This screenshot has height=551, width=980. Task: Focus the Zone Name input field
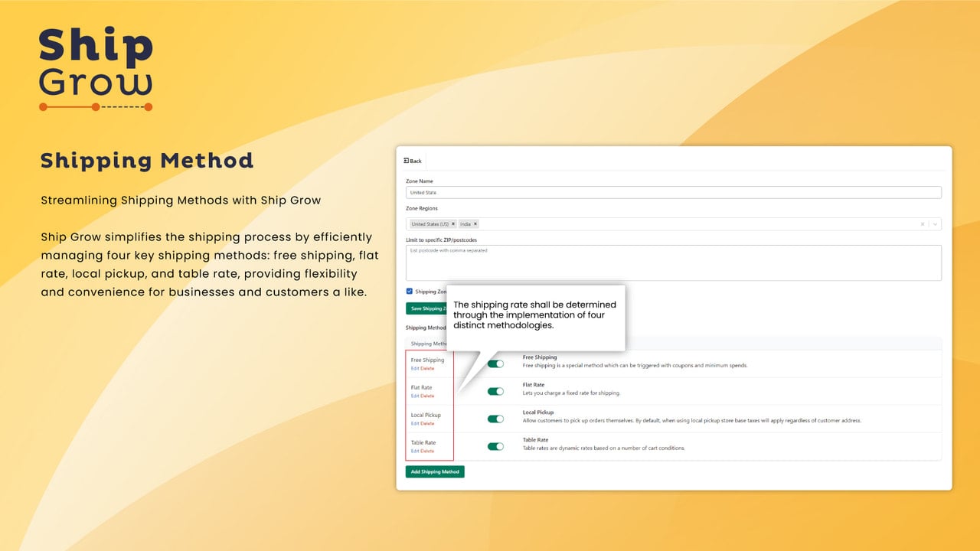point(674,193)
